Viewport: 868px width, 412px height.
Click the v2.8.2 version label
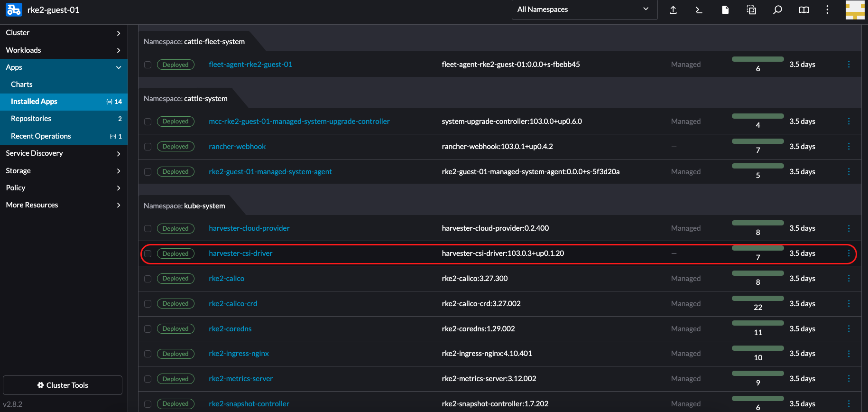pos(13,404)
